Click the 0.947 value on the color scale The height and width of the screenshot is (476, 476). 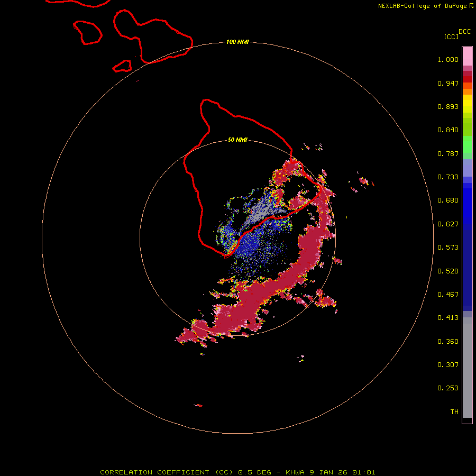(x=448, y=83)
